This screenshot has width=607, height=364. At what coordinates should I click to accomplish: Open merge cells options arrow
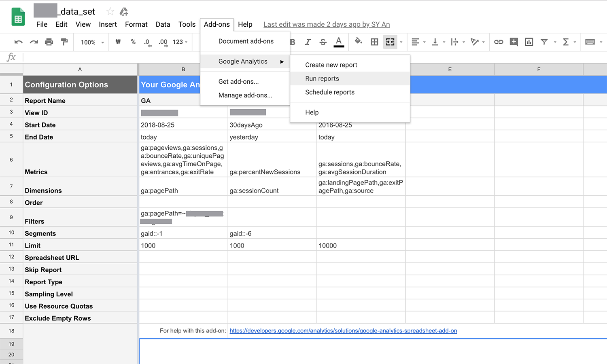pyautogui.click(x=401, y=42)
